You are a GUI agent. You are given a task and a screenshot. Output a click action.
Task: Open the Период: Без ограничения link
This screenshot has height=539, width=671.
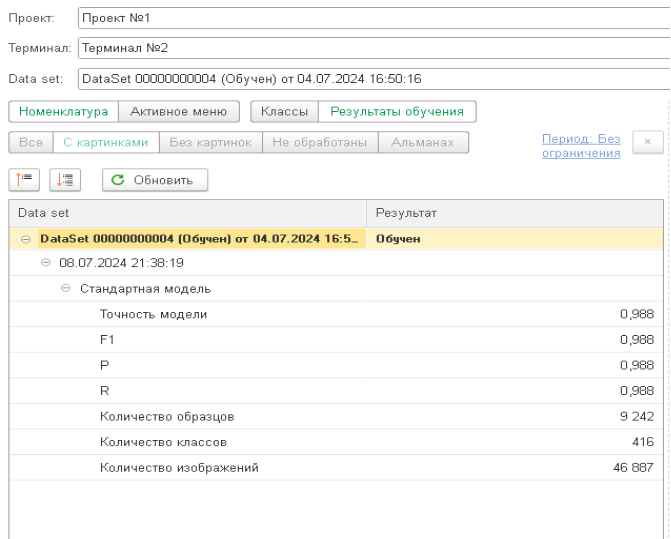(x=580, y=146)
